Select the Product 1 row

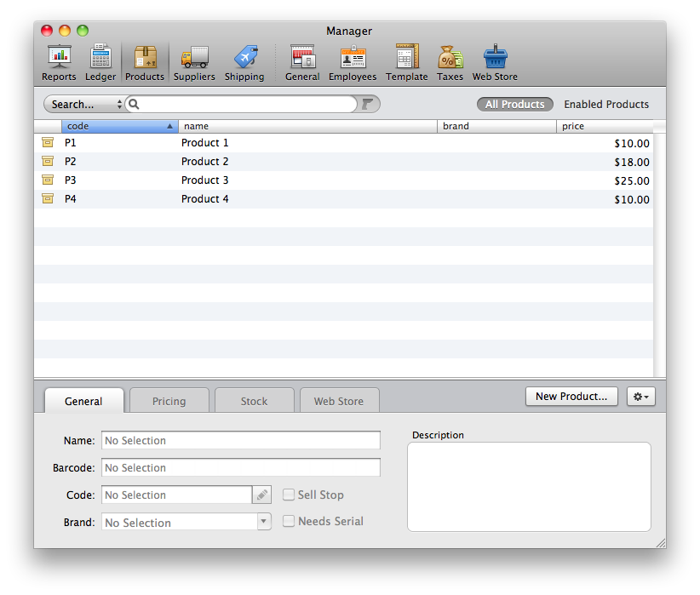click(x=344, y=143)
